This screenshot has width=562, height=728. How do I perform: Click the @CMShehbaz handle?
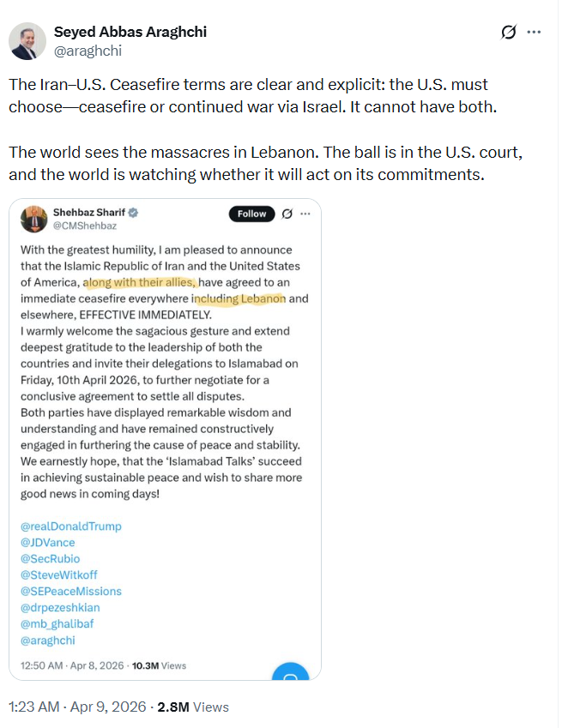click(x=83, y=227)
